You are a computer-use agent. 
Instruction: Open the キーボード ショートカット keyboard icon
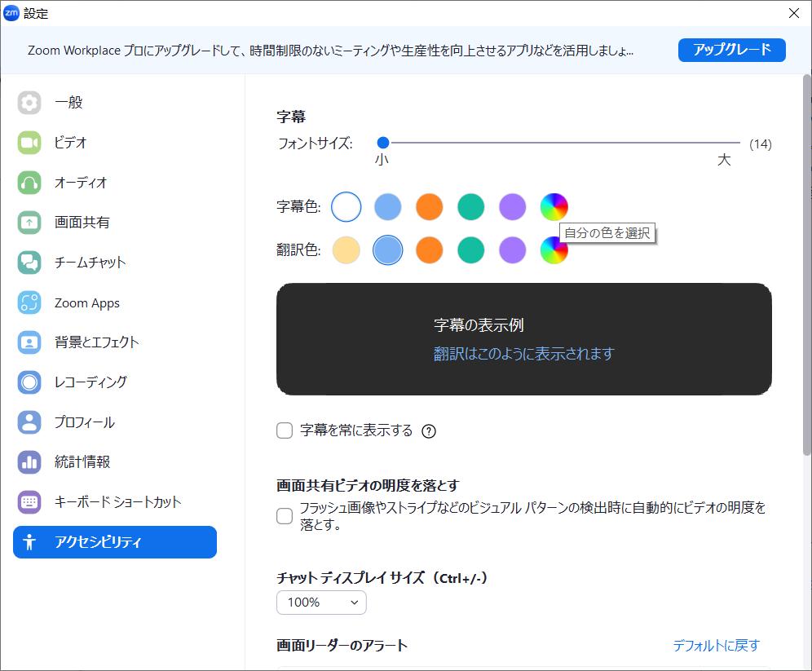[29, 501]
